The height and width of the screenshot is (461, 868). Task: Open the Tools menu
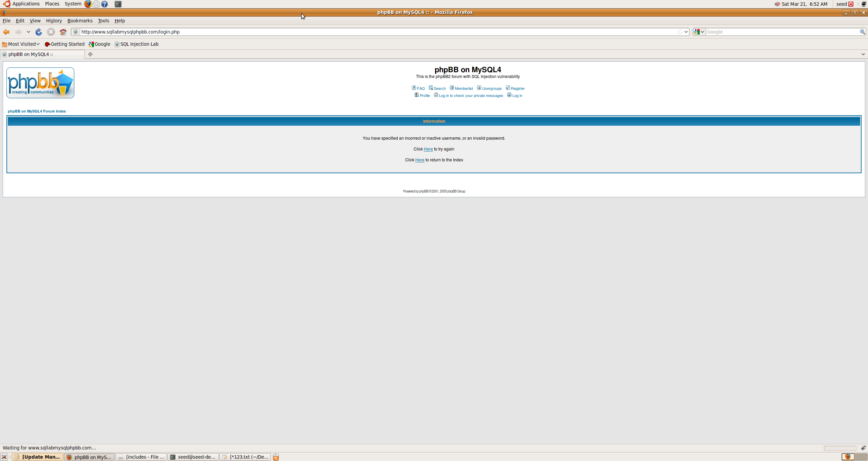tap(103, 21)
